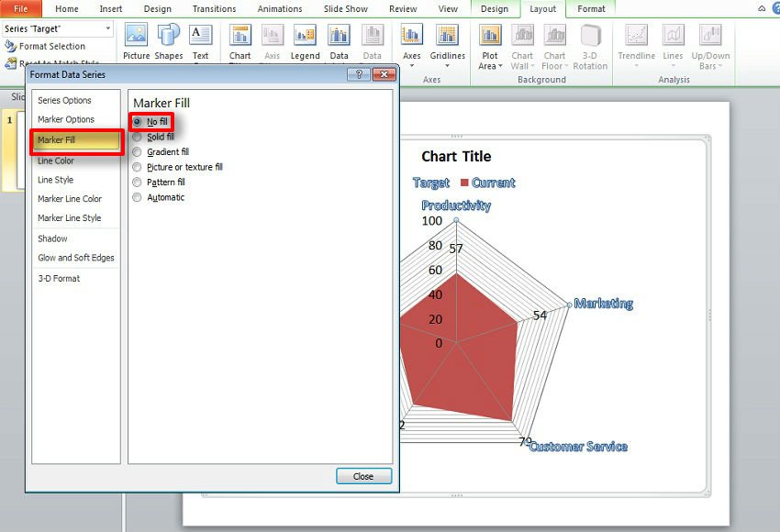Select Marker Line Color category
This screenshot has height=532, width=780.
click(x=70, y=199)
